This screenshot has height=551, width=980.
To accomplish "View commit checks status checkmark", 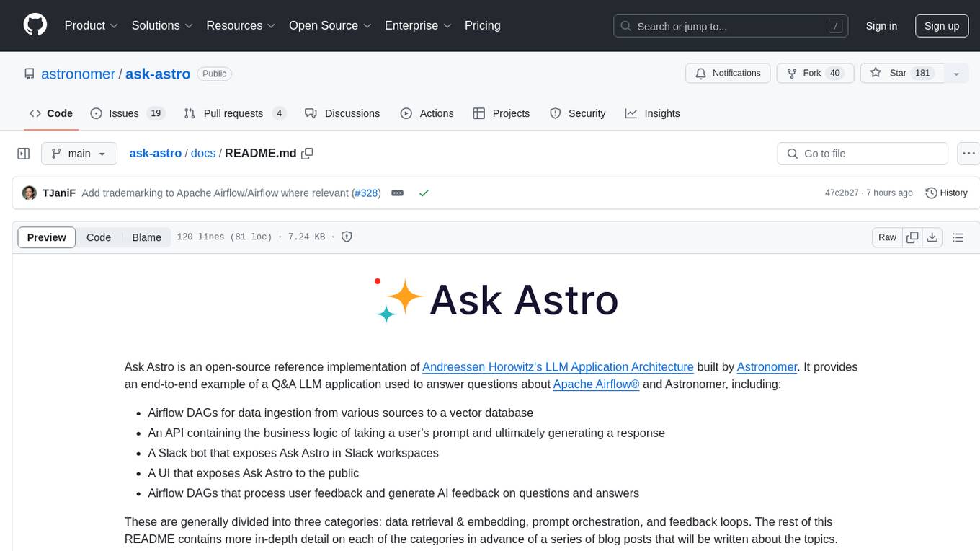I will (x=424, y=193).
